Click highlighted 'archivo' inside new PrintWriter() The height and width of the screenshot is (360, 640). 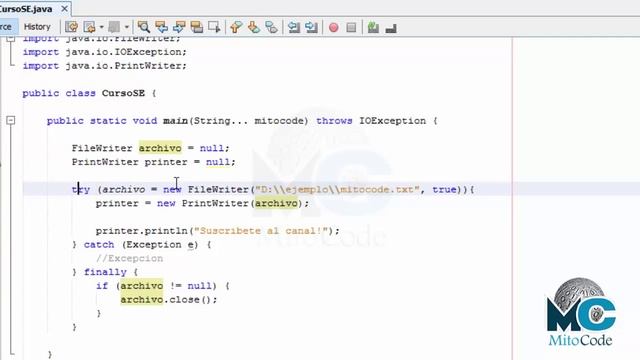276,203
